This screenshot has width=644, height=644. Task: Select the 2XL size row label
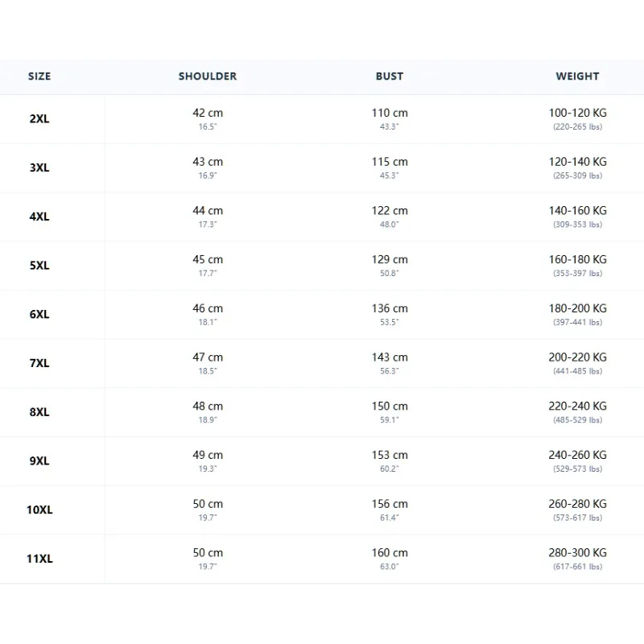[x=39, y=119]
